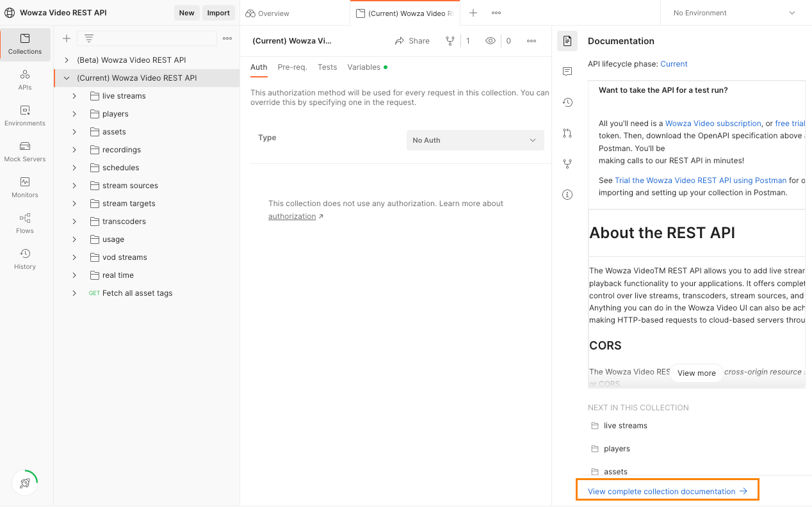Open the Comments icon in the right panel

(x=567, y=72)
